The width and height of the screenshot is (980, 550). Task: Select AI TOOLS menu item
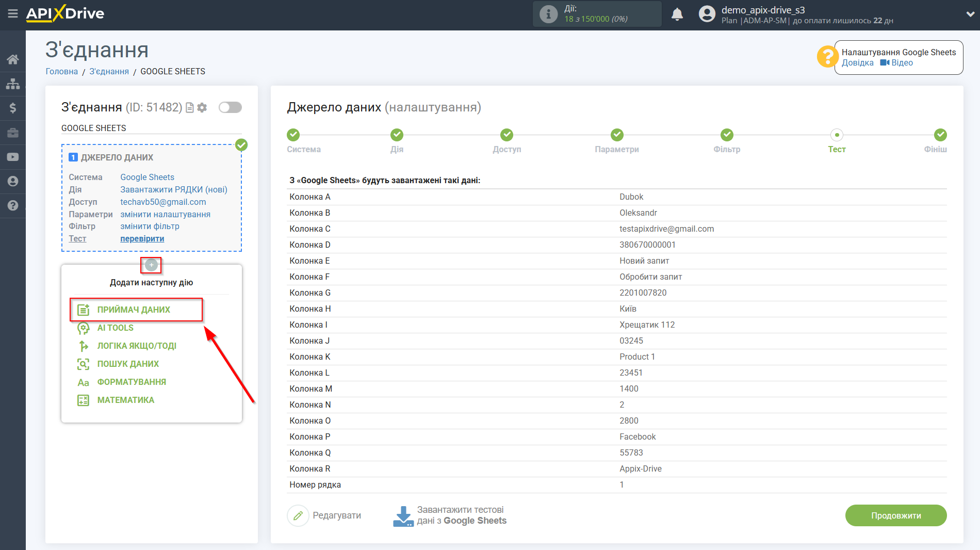point(115,328)
